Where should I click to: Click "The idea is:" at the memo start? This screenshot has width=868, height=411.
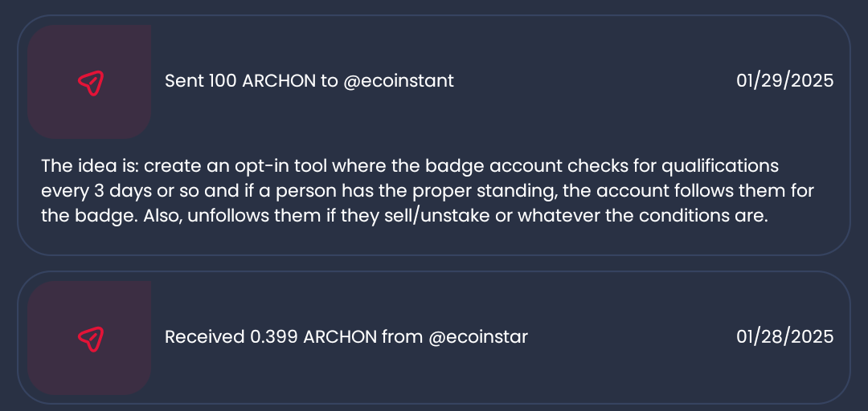[90, 166]
